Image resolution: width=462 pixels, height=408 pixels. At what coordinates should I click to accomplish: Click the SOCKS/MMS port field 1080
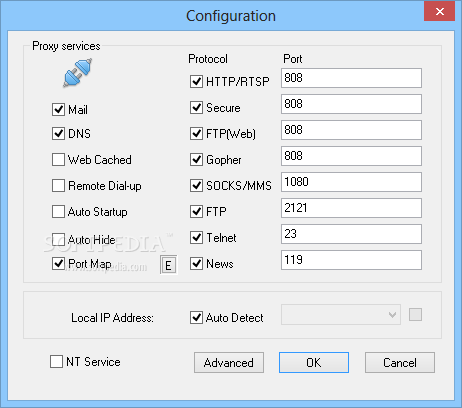351,182
